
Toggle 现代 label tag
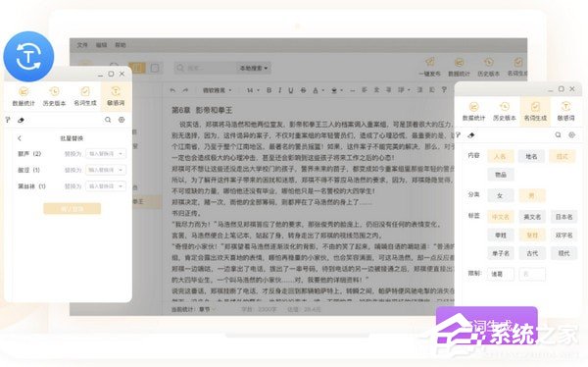click(x=563, y=253)
